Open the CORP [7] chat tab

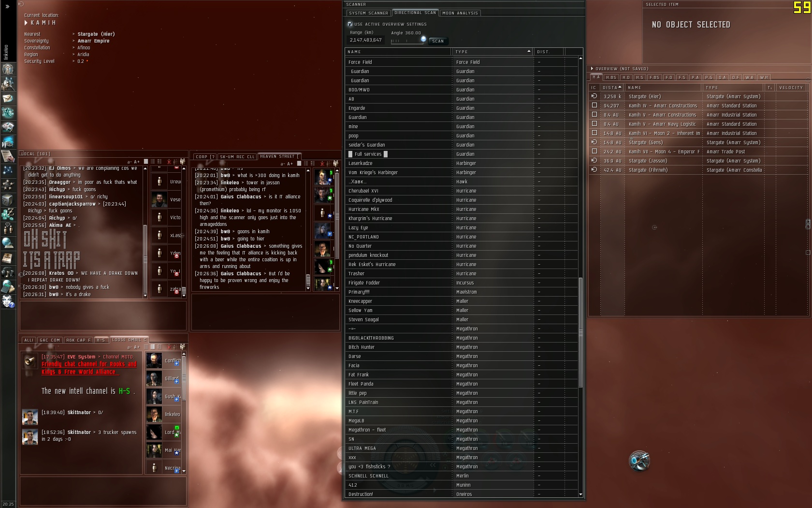[205, 157]
